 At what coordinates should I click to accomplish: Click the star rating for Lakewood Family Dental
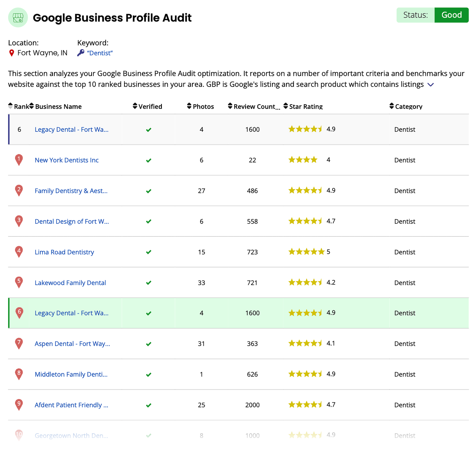click(x=305, y=282)
